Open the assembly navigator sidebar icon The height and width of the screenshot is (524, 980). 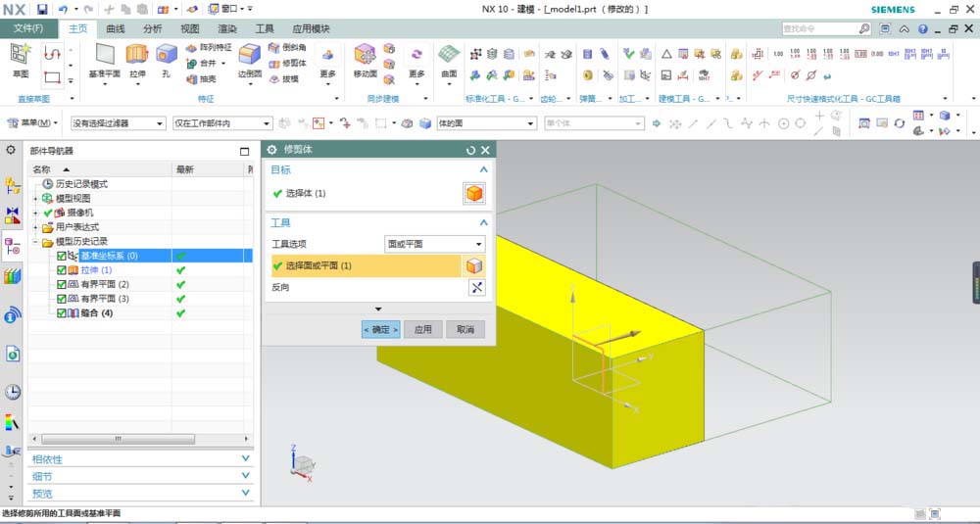coord(13,185)
